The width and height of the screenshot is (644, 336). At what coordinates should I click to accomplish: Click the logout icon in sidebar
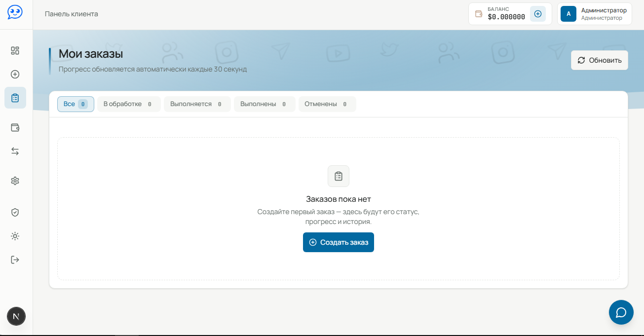coord(15,260)
